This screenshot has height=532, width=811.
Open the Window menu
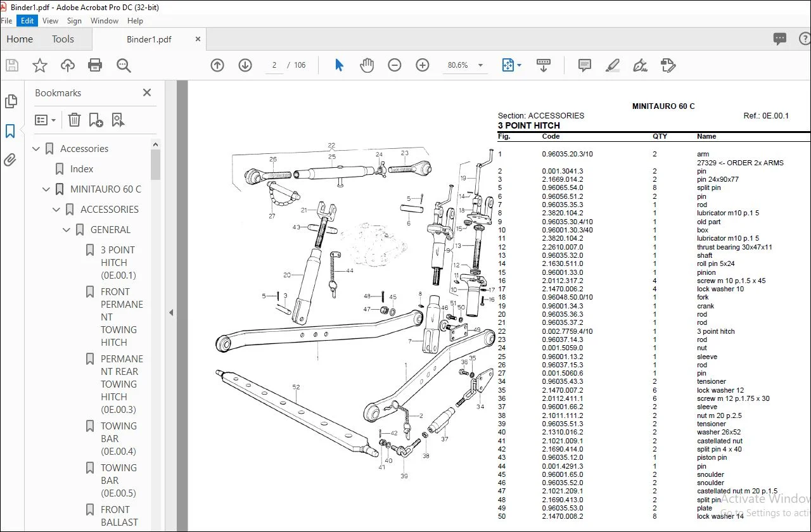pyautogui.click(x=105, y=20)
